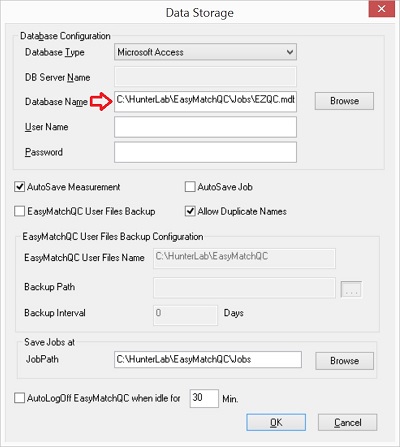Click the idle minutes field showing 30
Image resolution: width=400 pixels, height=447 pixels.
point(204,398)
